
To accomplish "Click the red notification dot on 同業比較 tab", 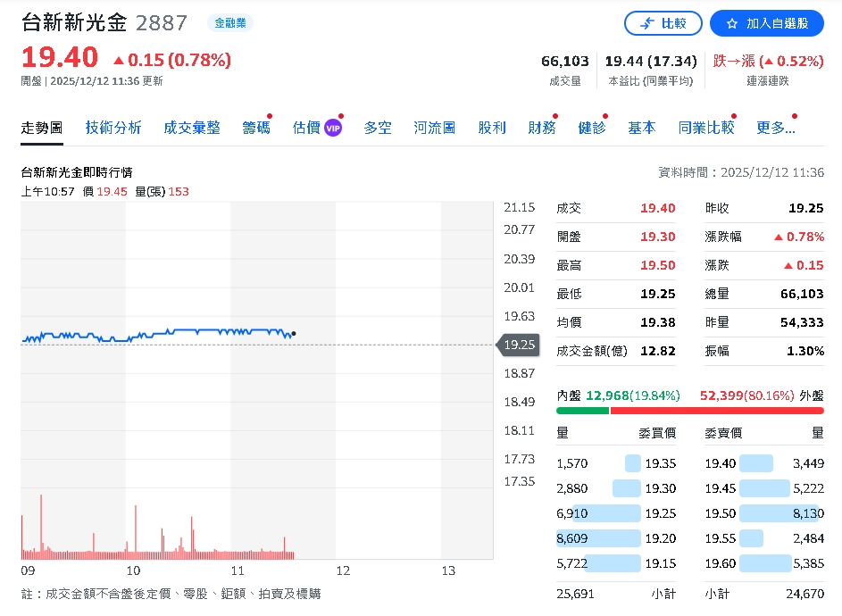I will pos(733,114).
